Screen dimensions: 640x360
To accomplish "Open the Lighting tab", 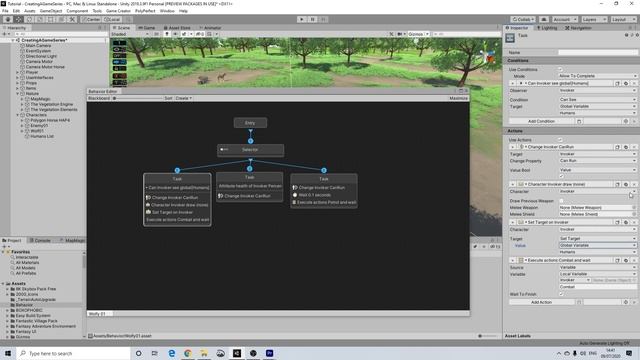I will (547, 28).
